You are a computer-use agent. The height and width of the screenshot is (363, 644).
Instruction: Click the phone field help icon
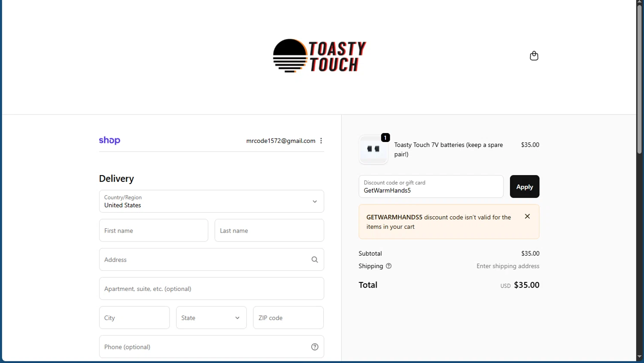(x=315, y=347)
